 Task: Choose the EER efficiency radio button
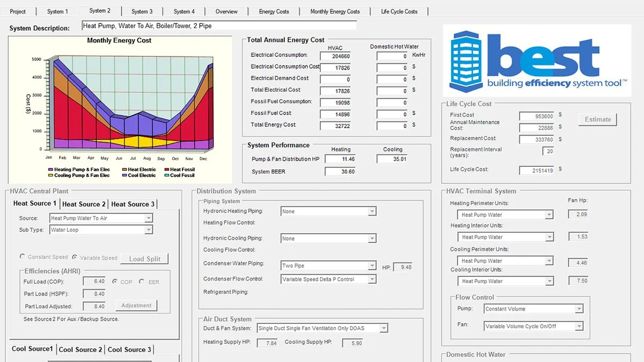click(x=142, y=281)
